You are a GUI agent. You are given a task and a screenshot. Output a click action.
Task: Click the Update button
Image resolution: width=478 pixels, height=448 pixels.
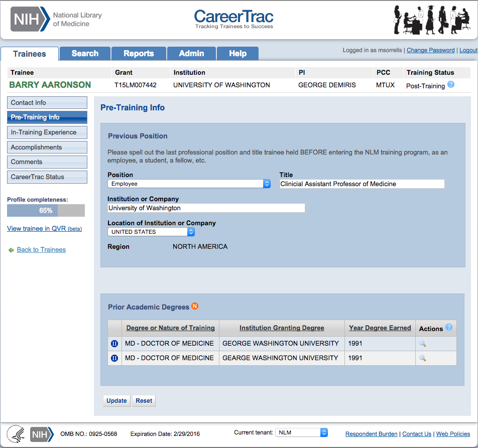(x=117, y=401)
